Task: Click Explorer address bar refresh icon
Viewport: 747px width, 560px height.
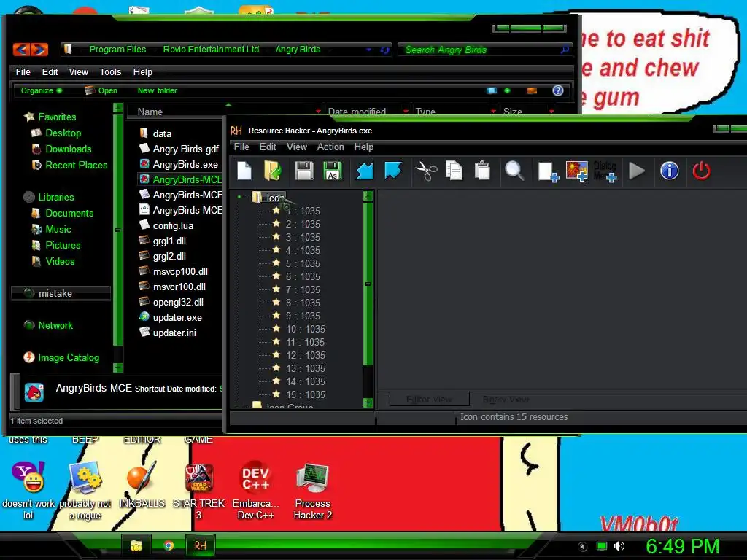Action: [384, 50]
